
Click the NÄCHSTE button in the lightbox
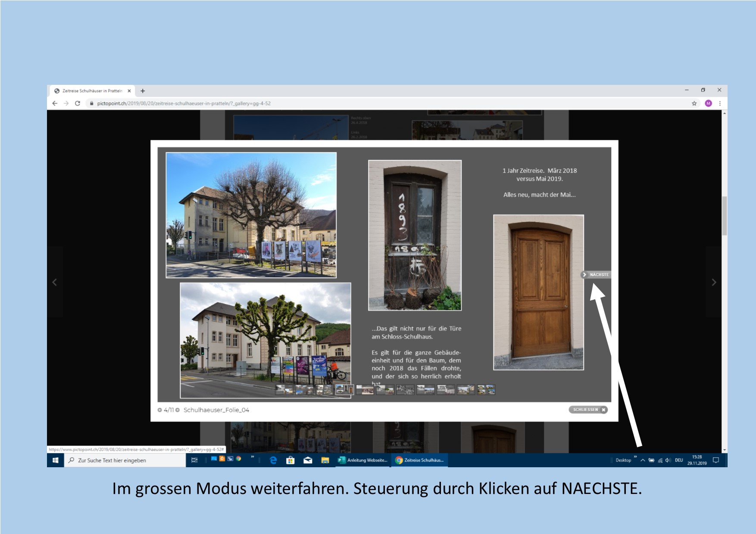coord(596,274)
